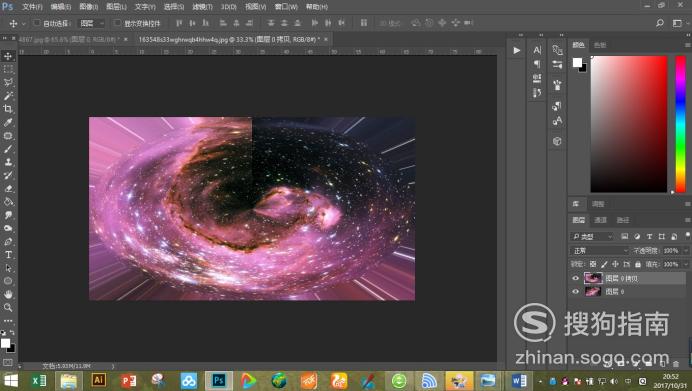Select the Crop tool

tap(8, 109)
